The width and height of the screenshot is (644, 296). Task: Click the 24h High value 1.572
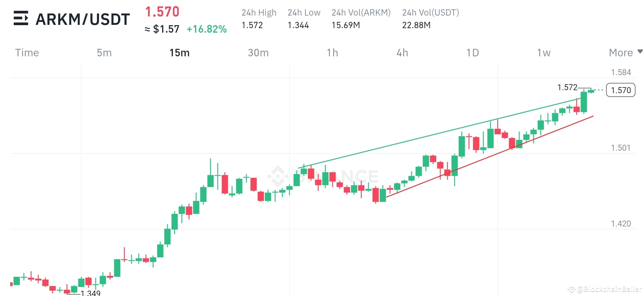coord(252,25)
